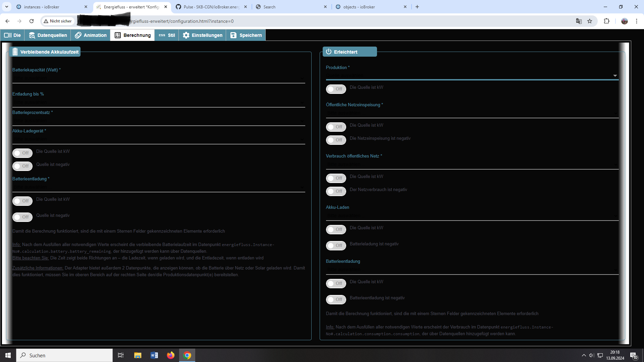Toggle 'Die Netzeinspeisung ist negativ' switch

pyautogui.click(x=336, y=140)
